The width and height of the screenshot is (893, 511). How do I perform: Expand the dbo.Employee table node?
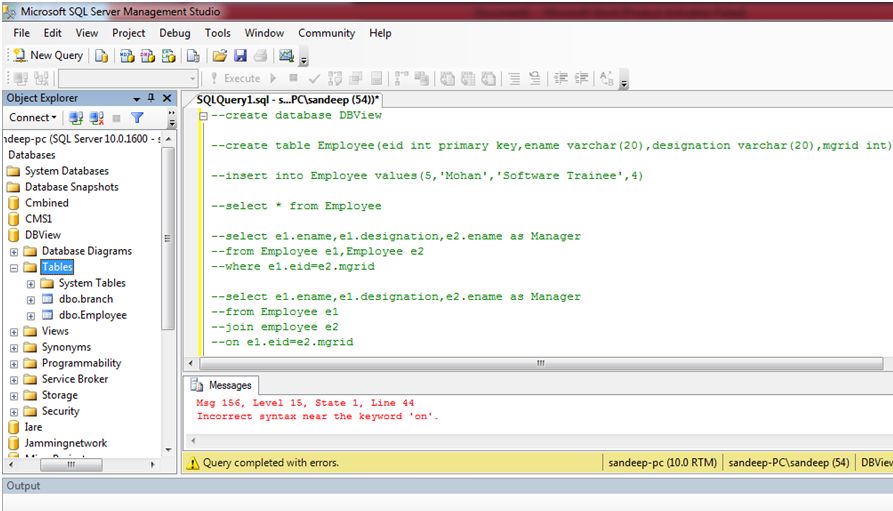tap(31, 316)
